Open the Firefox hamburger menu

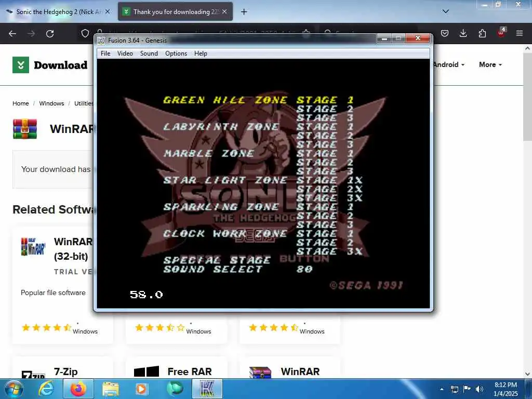pos(520,33)
